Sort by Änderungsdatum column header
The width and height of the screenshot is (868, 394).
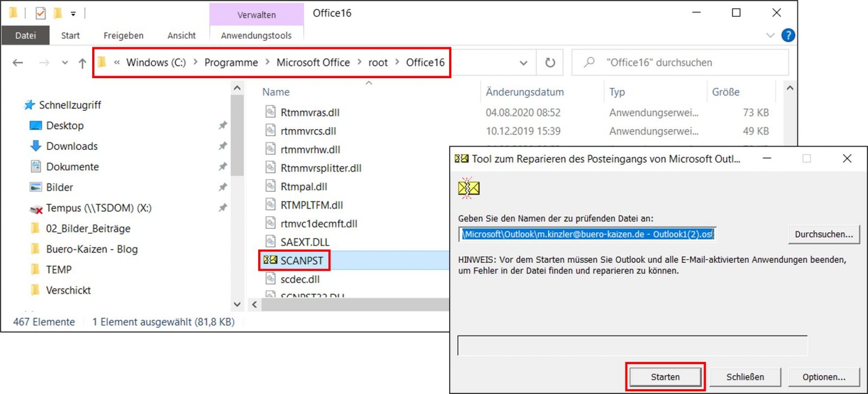[525, 92]
